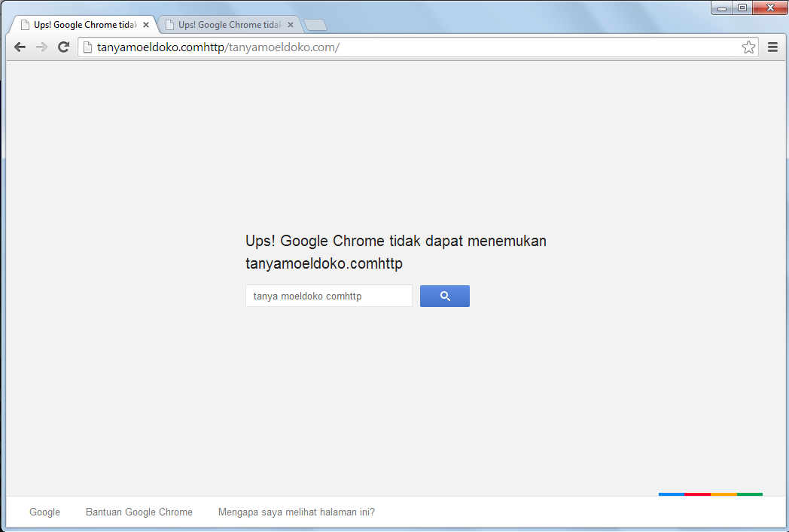Screen dimensions: 789x532
Task: Close the Chrome window
Action: [x=770, y=8]
